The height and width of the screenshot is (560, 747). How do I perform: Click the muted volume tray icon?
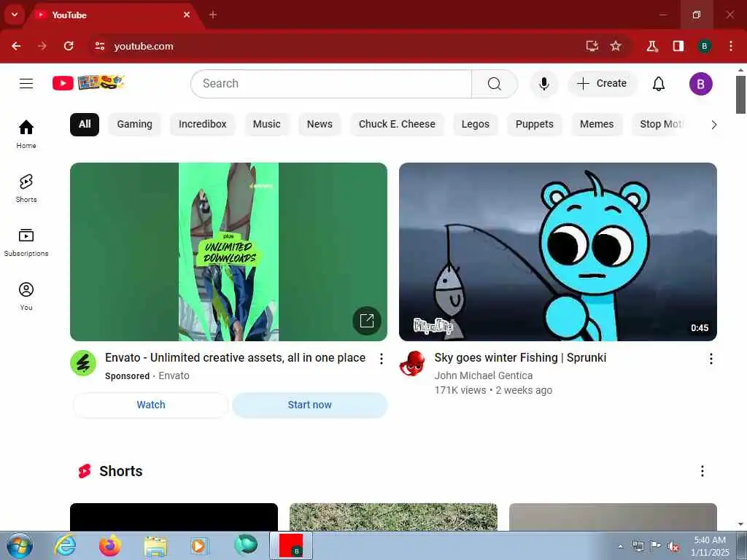click(673, 547)
